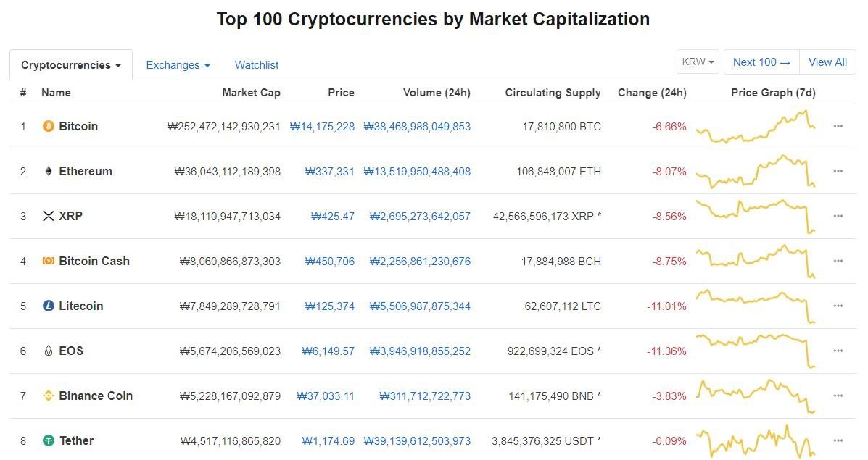Image resolution: width=868 pixels, height=460 pixels.
Task: Expand the Exchanges dropdown menu
Action: [178, 65]
